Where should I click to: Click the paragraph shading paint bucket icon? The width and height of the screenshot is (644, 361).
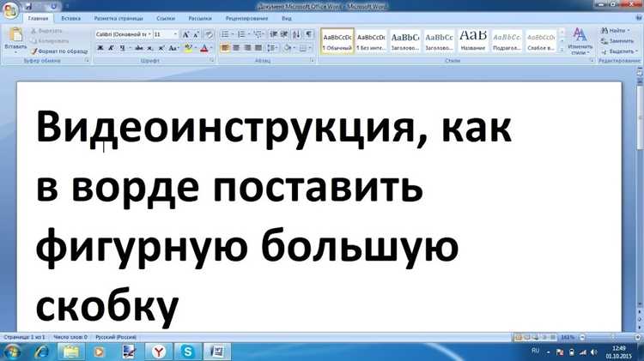287,48
